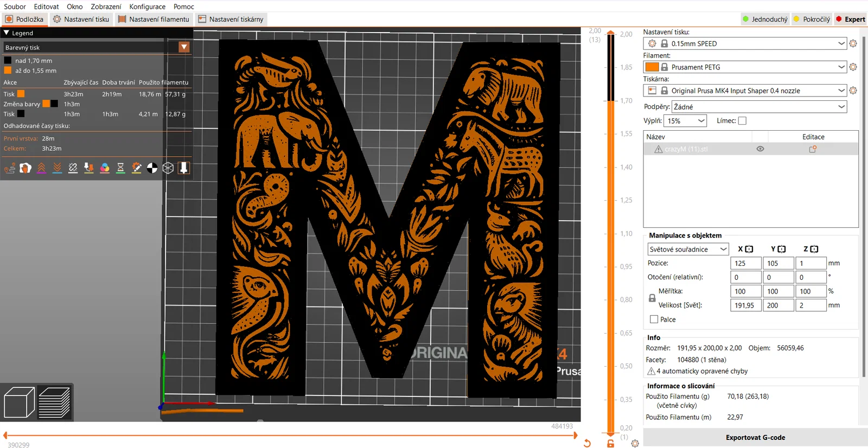The image size is (868, 448).
Task: Click the Y size field showing 200
Action: [x=778, y=305]
